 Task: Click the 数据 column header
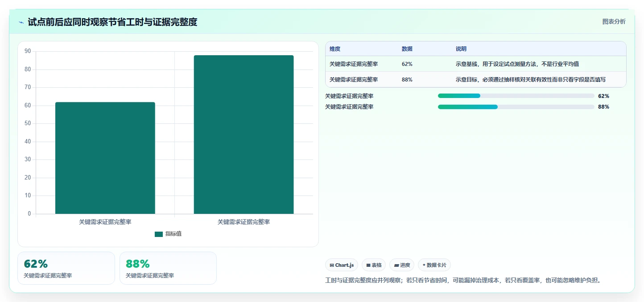coord(407,49)
